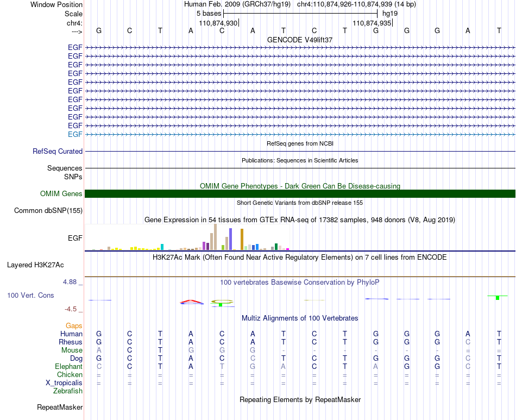Click the 100 Vert. Cons label

click(30, 295)
